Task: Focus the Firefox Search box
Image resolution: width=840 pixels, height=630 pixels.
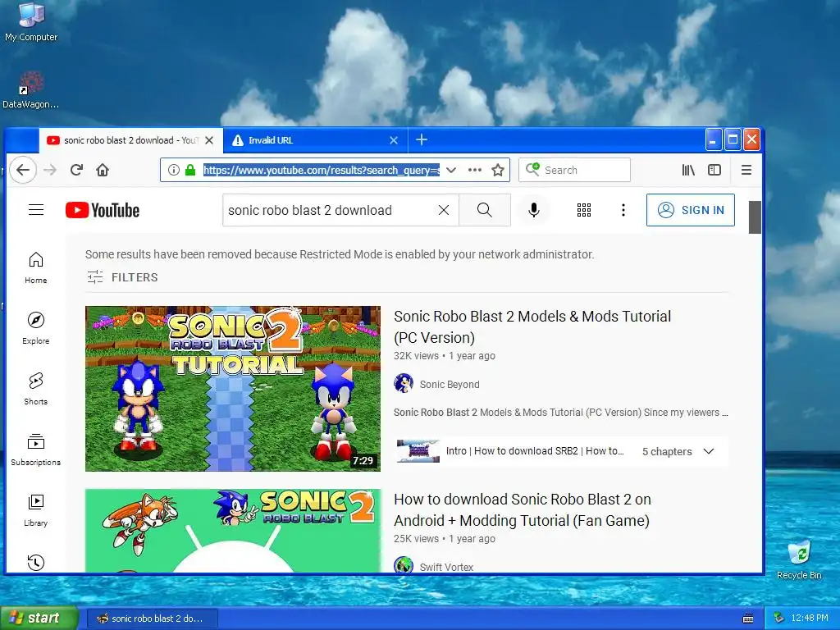Action: pyautogui.click(x=574, y=170)
